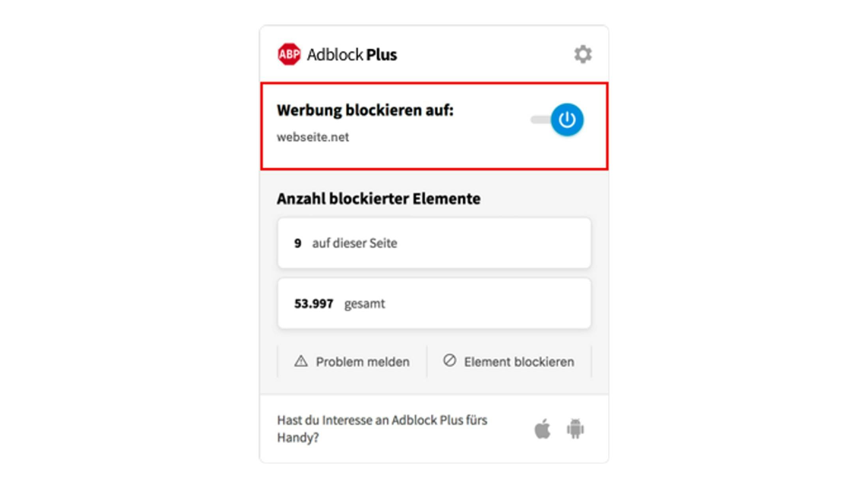Click the crossed-circle block icon
The width and height of the screenshot is (868, 488).
click(x=449, y=360)
